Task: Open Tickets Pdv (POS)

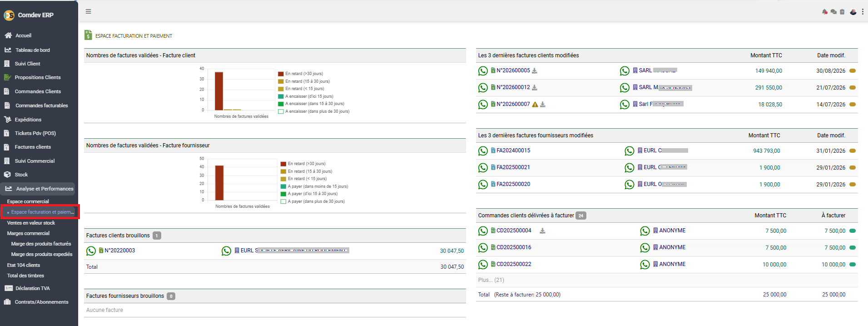Action: (35, 133)
